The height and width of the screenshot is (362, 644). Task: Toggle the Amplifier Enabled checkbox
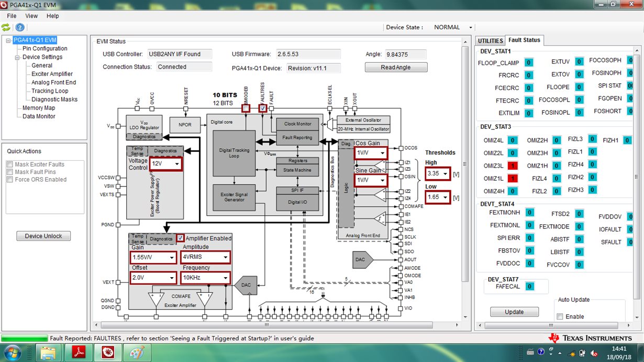point(180,238)
